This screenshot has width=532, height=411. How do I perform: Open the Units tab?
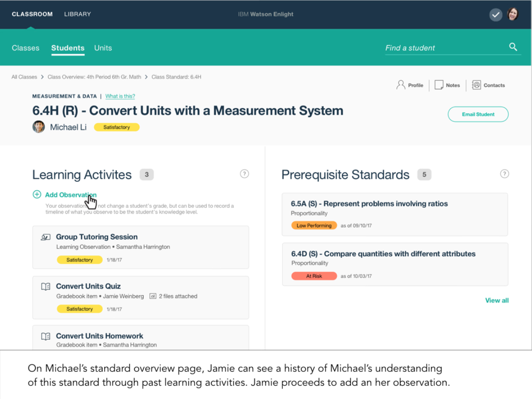coord(103,48)
